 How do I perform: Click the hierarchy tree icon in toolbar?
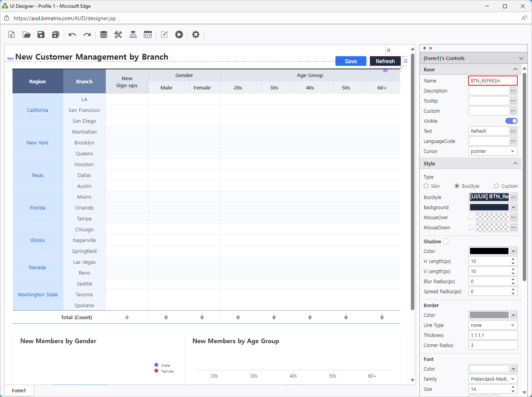coord(133,35)
